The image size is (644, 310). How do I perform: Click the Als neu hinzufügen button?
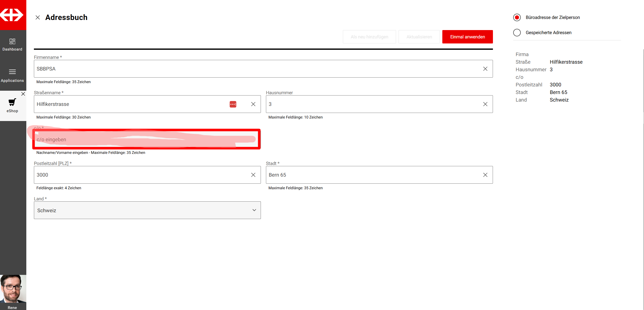click(x=369, y=37)
